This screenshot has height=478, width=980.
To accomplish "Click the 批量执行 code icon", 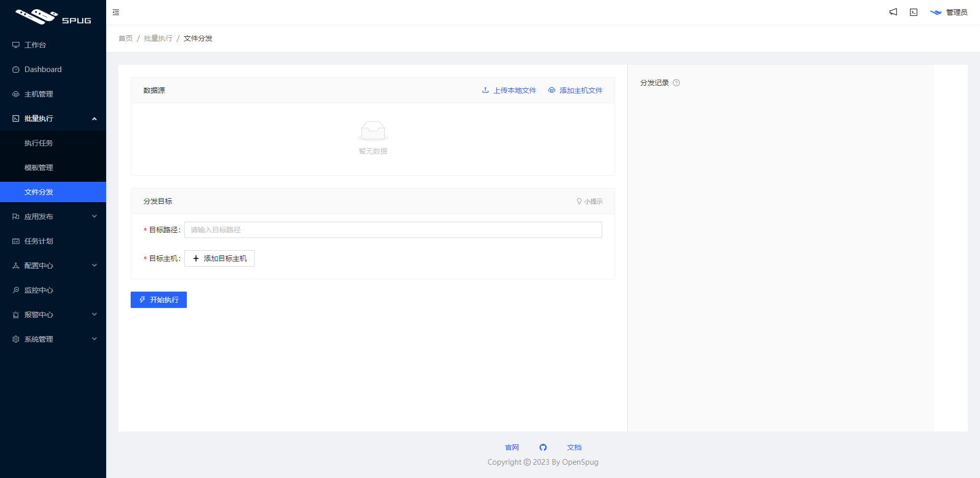I will pyautogui.click(x=16, y=118).
